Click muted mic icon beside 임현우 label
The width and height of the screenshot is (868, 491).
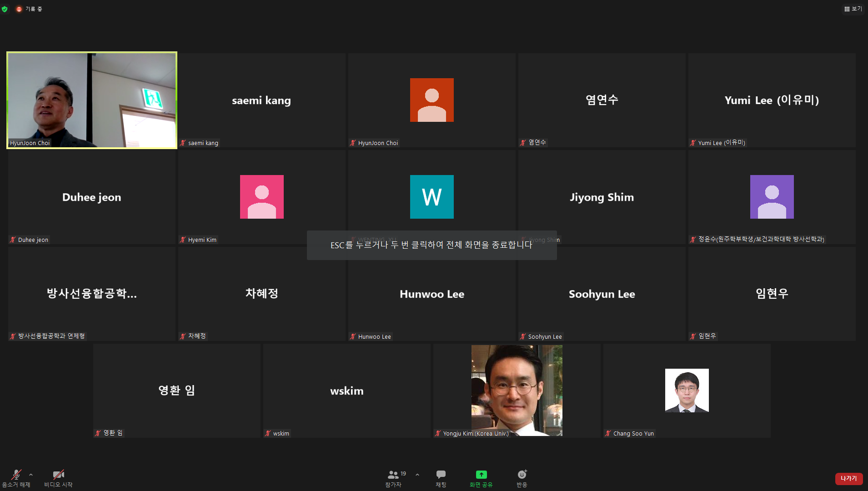[x=693, y=336]
